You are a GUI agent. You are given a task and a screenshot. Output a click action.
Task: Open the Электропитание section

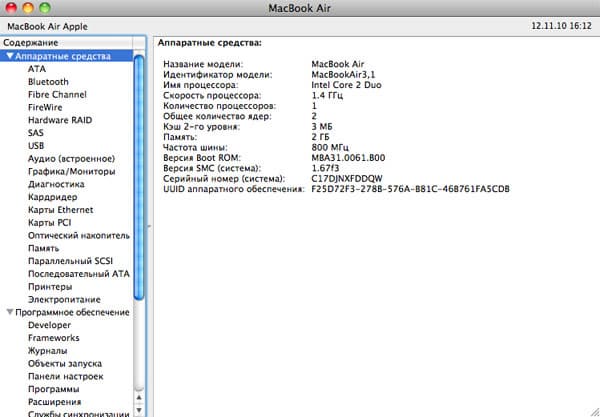tap(64, 300)
